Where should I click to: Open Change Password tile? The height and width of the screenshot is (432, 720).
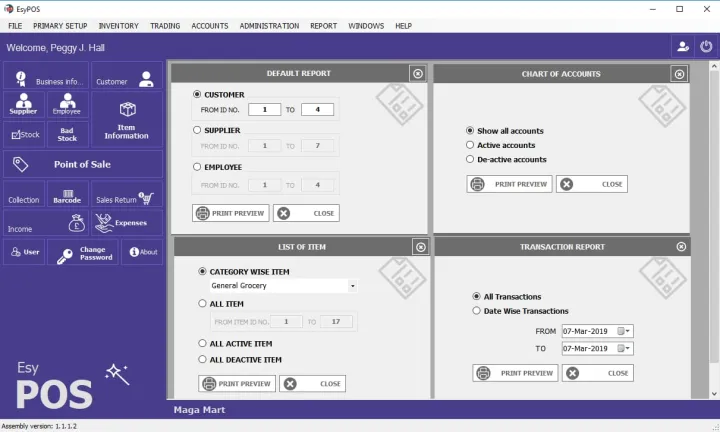pos(83,252)
